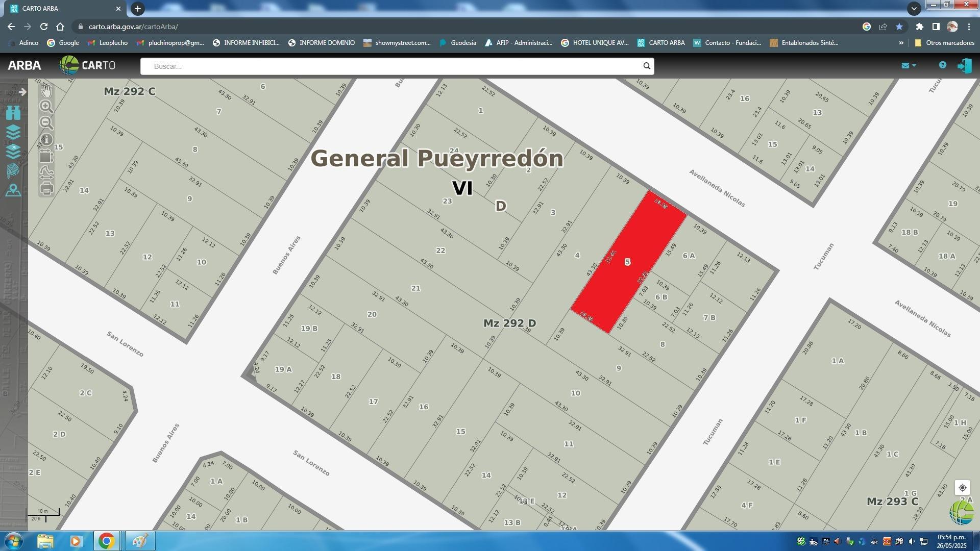
Task: Open the layers panel
Action: point(13,132)
